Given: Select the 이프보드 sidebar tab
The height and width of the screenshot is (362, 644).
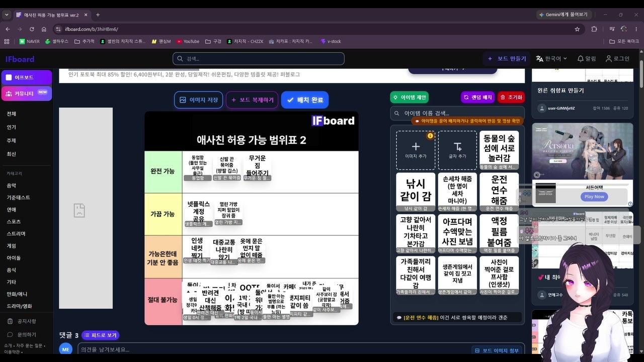Looking at the screenshot, I should 26,77.
